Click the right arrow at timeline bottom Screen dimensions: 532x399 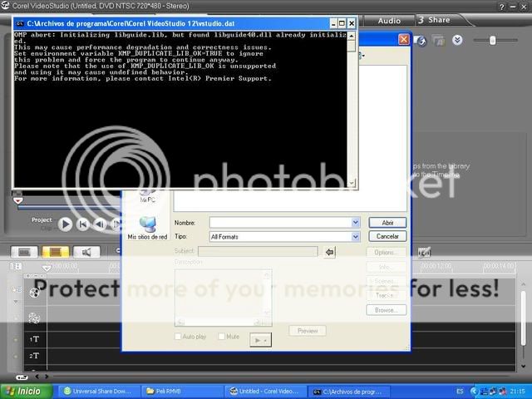[x=47, y=377]
